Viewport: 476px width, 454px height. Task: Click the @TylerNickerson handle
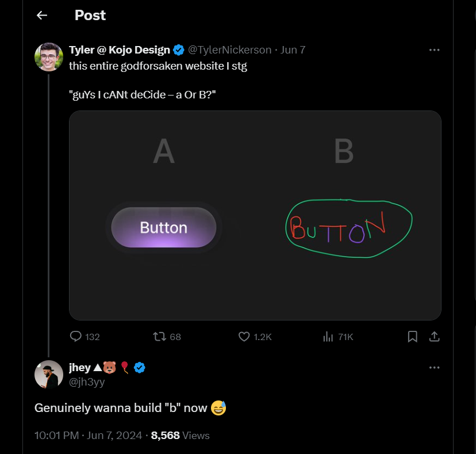(x=230, y=50)
